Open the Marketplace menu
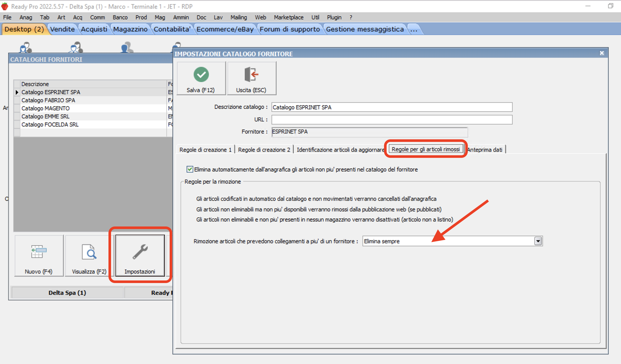621x364 pixels. point(289,17)
